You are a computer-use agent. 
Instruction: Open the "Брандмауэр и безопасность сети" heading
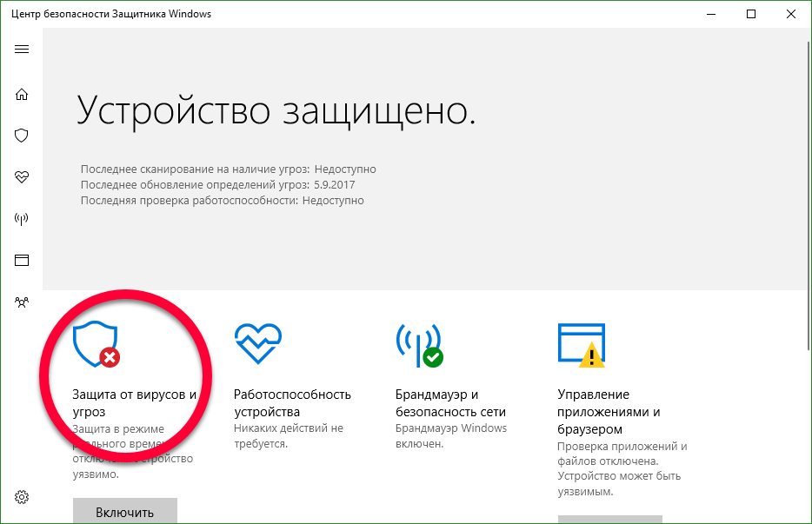point(450,403)
